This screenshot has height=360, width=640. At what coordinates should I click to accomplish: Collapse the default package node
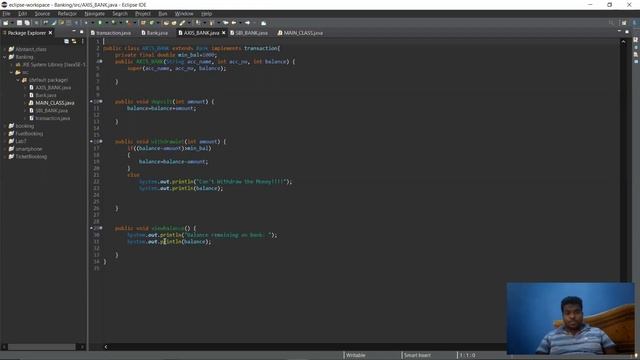[18, 80]
